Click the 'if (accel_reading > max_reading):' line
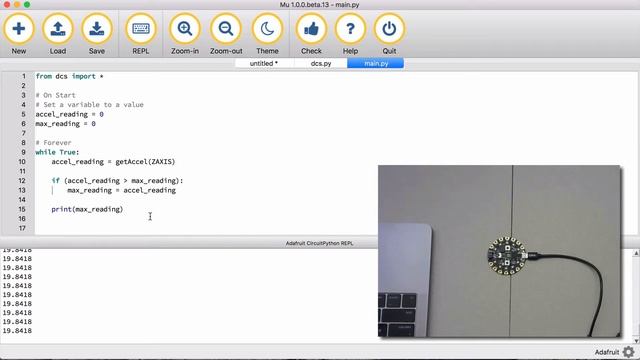Image resolution: width=640 pixels, height=360 pixels. (118, 180)
